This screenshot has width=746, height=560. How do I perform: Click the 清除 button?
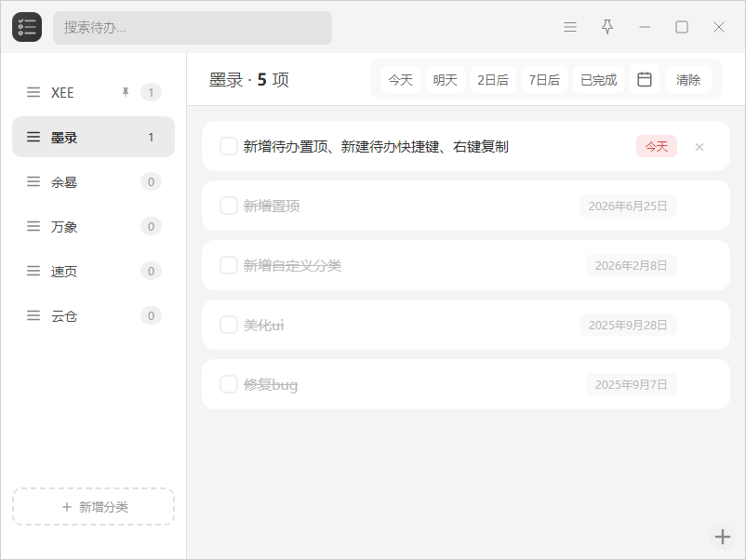(688, 79)
